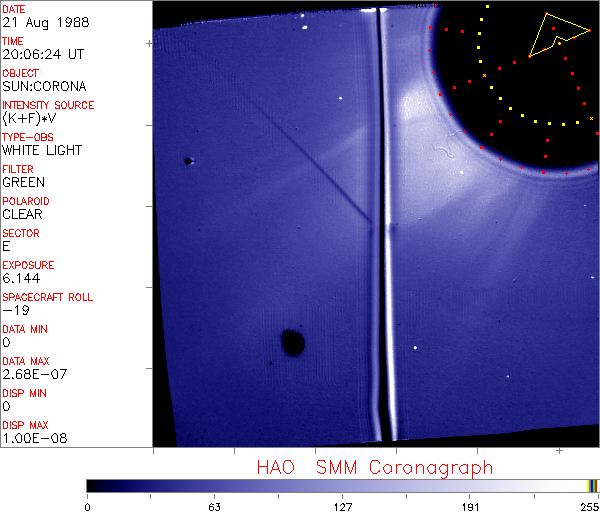Click the multicolored stripes at color bar end
600x512 pixels.
(x=593, y=486)
